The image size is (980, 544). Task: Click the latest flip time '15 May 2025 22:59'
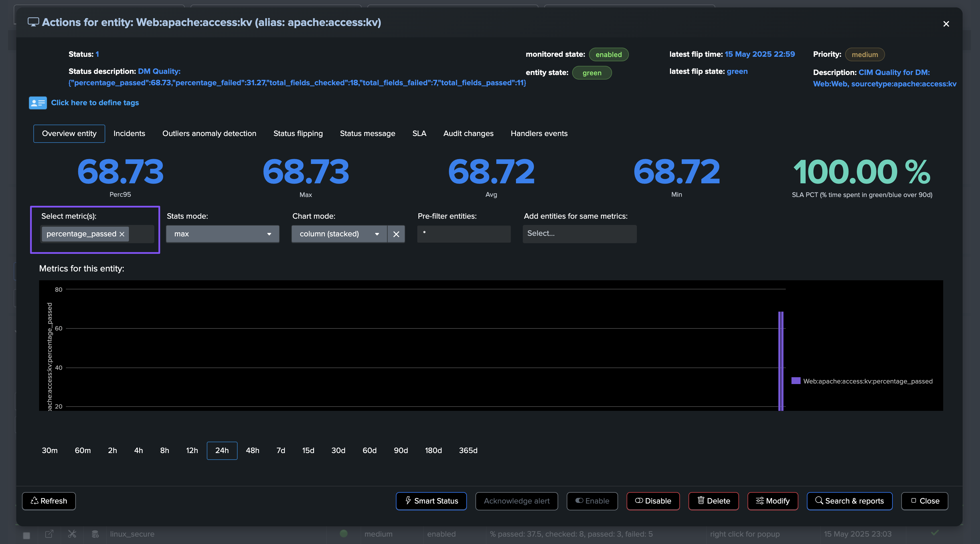tap(759, 54)
